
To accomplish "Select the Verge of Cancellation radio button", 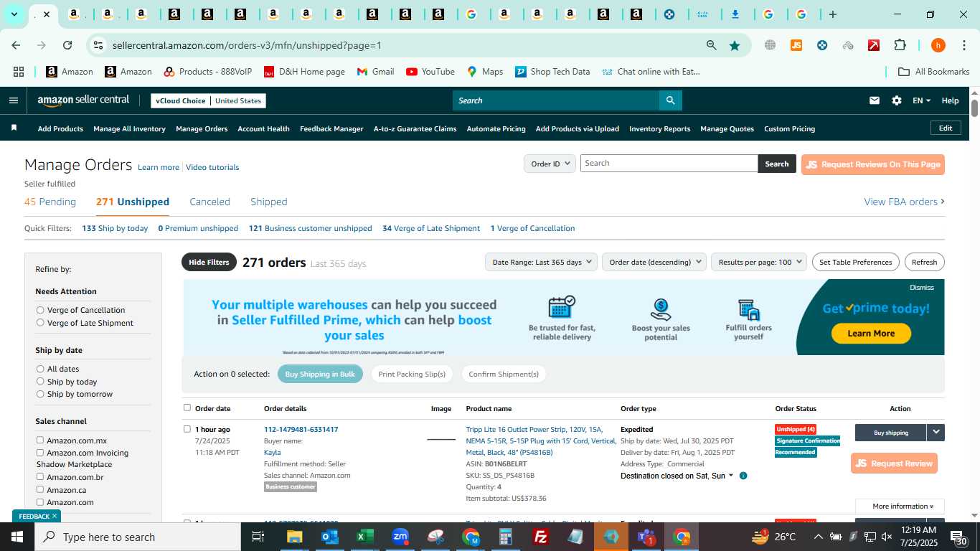I will coord(40,310).
